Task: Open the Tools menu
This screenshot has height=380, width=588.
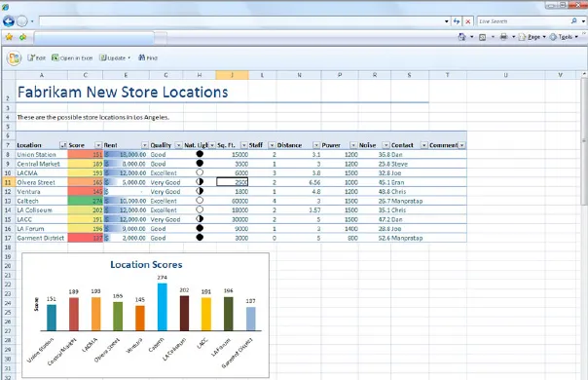Action: 564,37
